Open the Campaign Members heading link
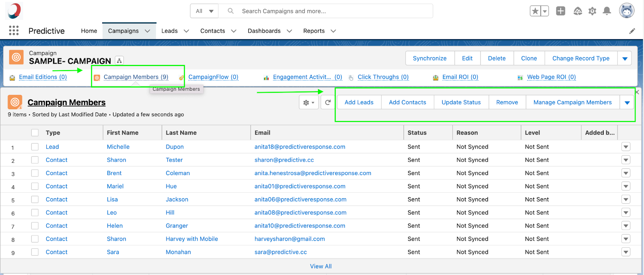This screenshot has width=644, height=275. [66, 102]
